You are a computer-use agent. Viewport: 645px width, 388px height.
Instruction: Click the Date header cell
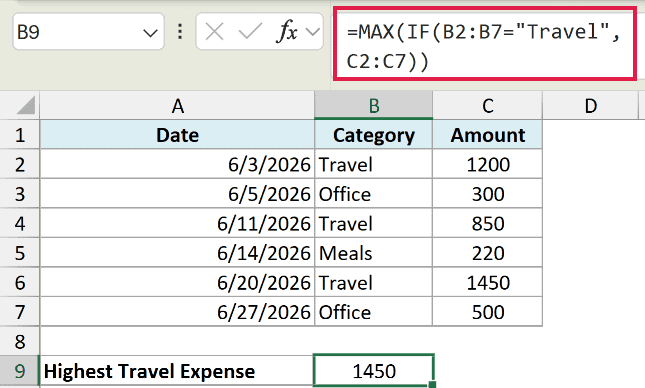[177, 135]
